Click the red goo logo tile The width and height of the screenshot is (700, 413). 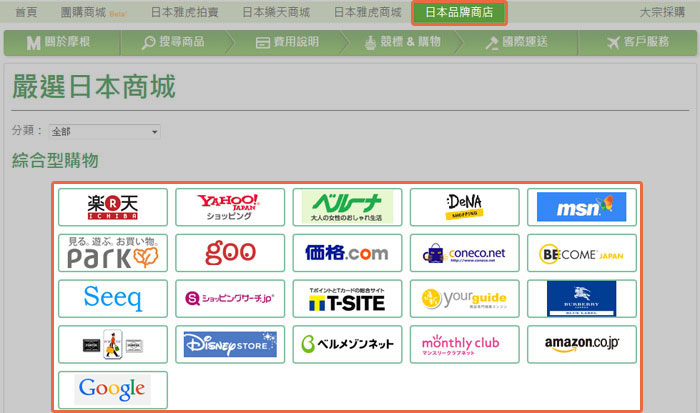(230, 253)
